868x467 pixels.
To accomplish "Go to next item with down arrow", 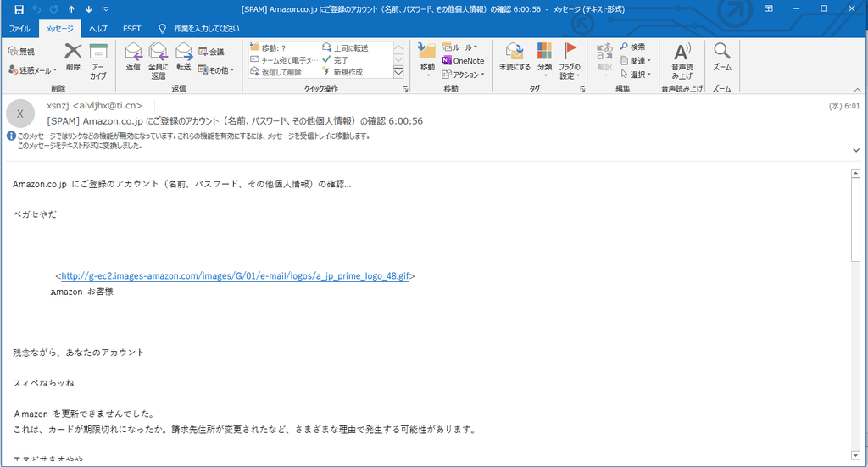I will (88, 8).
